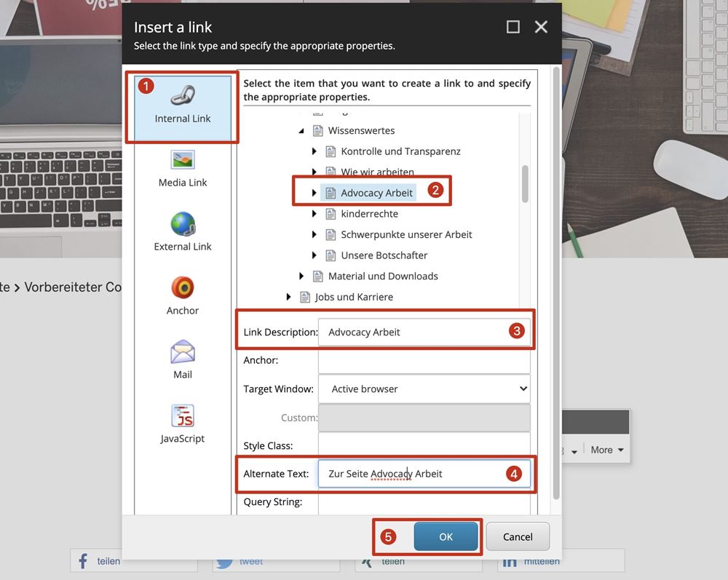Select the Mail envelope icon
The width and height of the screenshot is (728, 580).
[x=183, y=351]
